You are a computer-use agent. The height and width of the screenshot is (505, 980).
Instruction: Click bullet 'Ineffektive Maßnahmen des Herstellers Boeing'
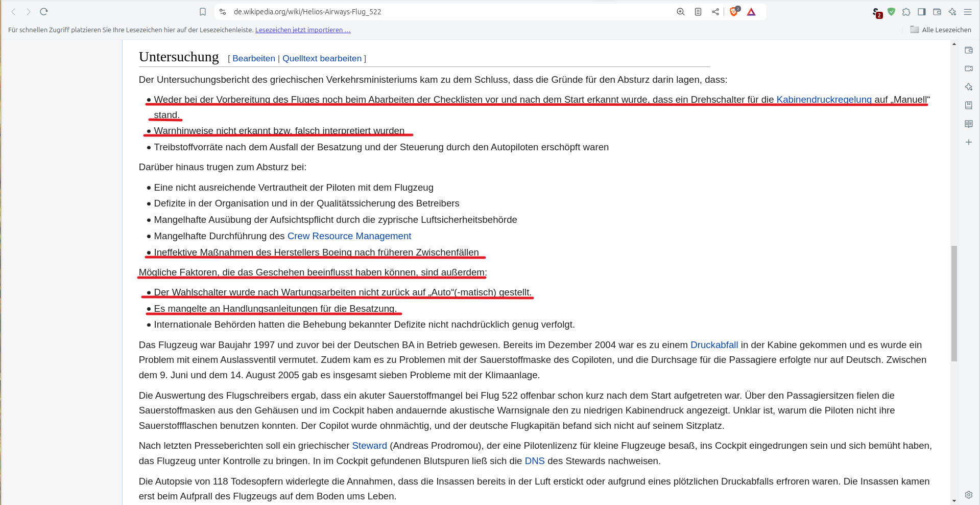[x=317, y=252]
